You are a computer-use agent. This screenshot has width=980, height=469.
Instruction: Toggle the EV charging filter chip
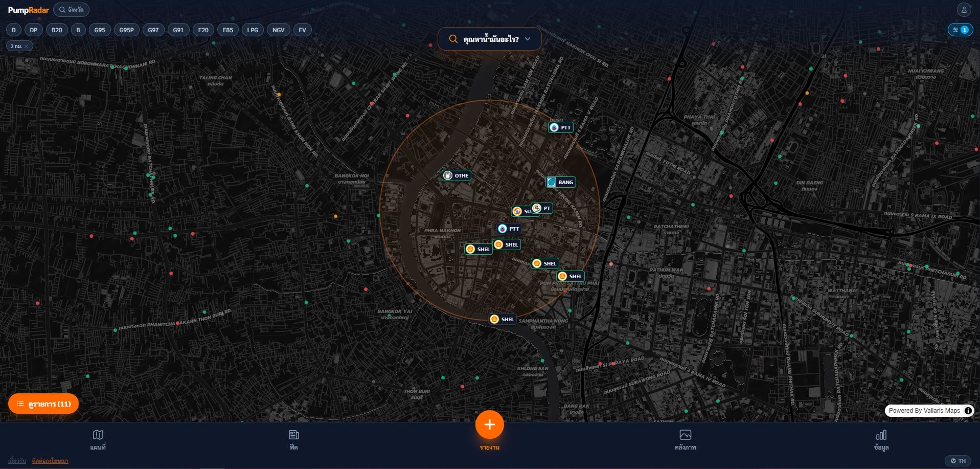pos(302,30)
